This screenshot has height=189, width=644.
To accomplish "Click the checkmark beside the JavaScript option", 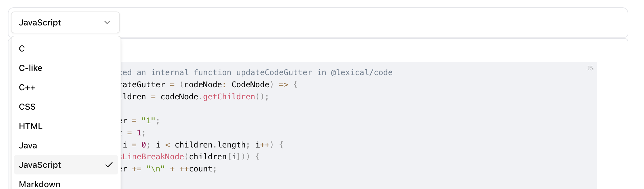I will [109, 165].
